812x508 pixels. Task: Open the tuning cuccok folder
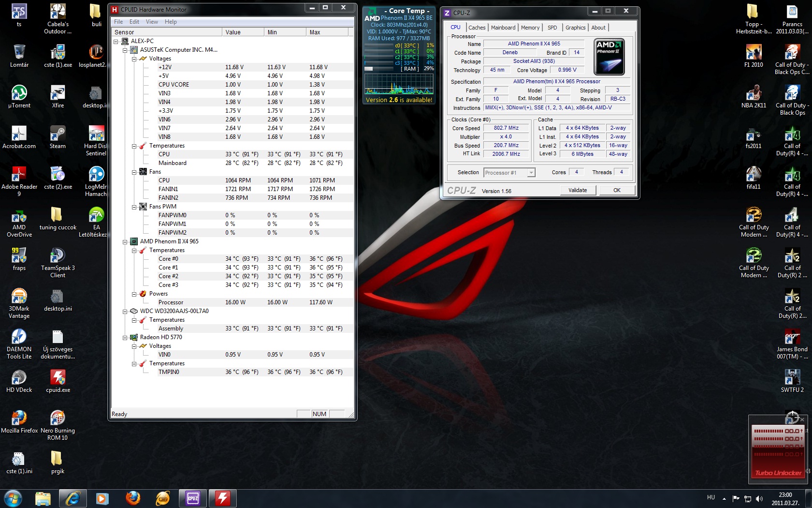[58, 218]
